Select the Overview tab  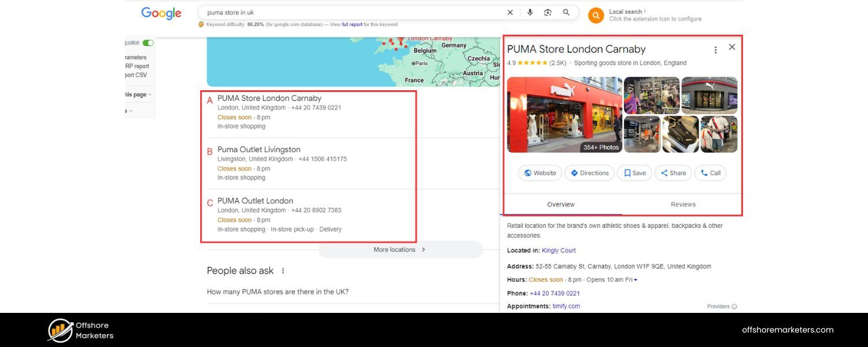click(561, 204)
